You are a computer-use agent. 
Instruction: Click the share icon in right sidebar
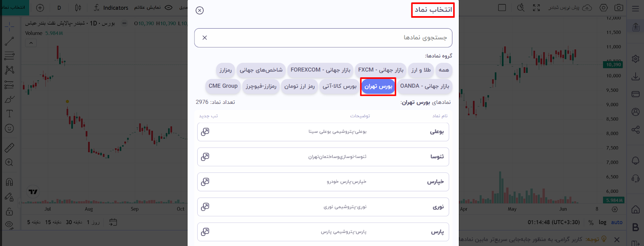[636, 130]
